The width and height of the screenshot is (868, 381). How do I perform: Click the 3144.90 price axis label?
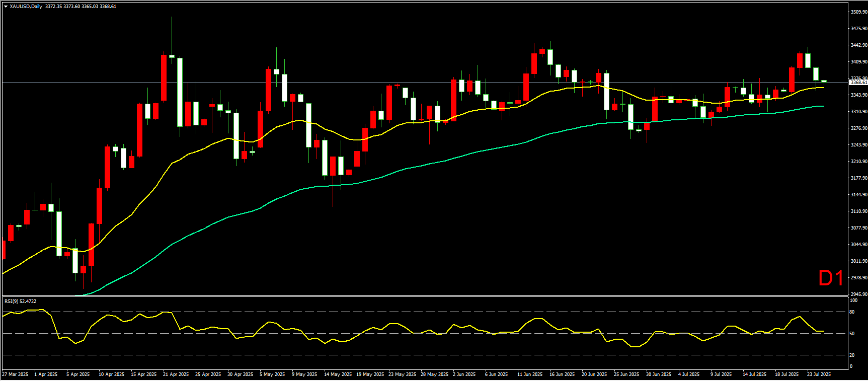tap(858, 195)
